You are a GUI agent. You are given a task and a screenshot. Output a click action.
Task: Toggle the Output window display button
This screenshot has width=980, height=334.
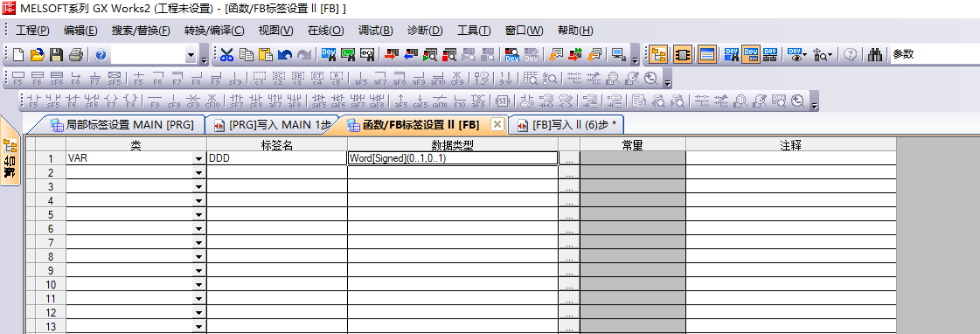click(x=707, y=55)
